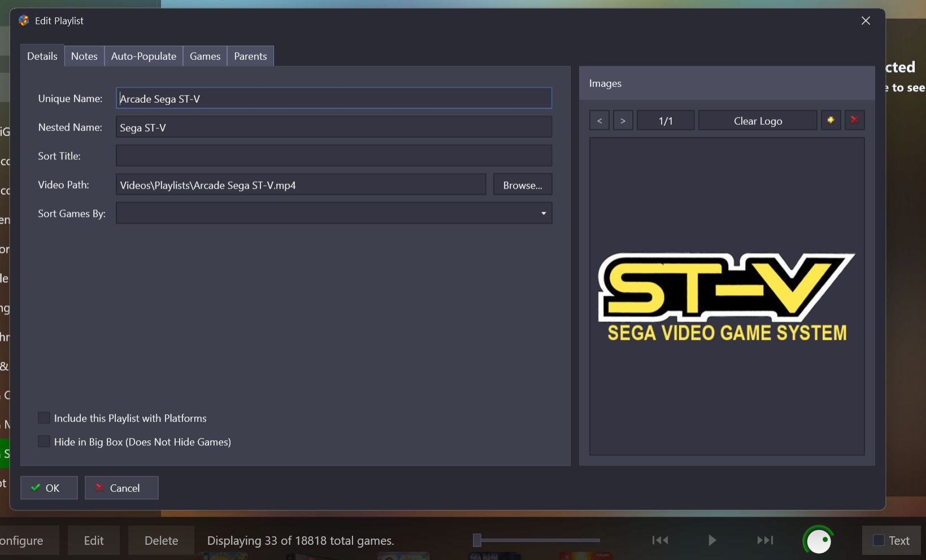Click the Delete button in bottom bar
Viewport: 926px width, 560px height.
161,540
